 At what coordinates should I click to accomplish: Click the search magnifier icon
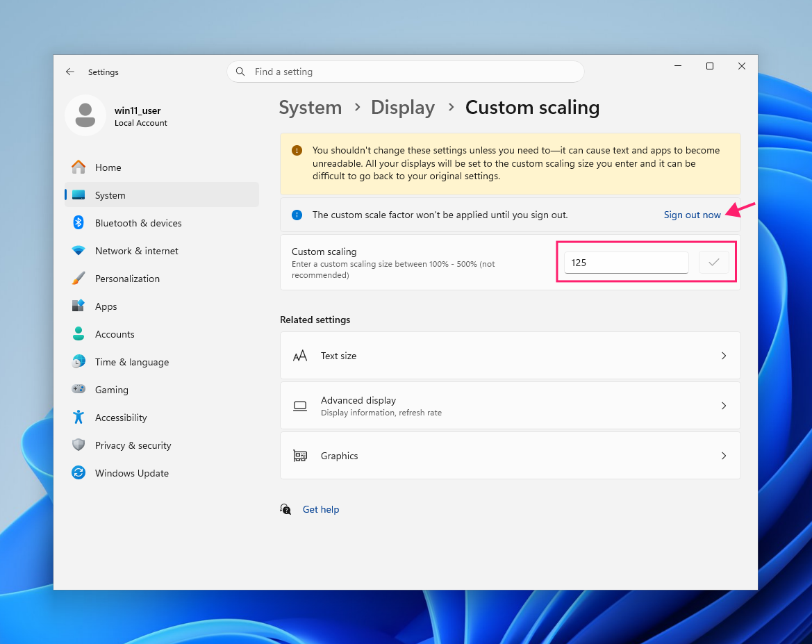(240, 72)
